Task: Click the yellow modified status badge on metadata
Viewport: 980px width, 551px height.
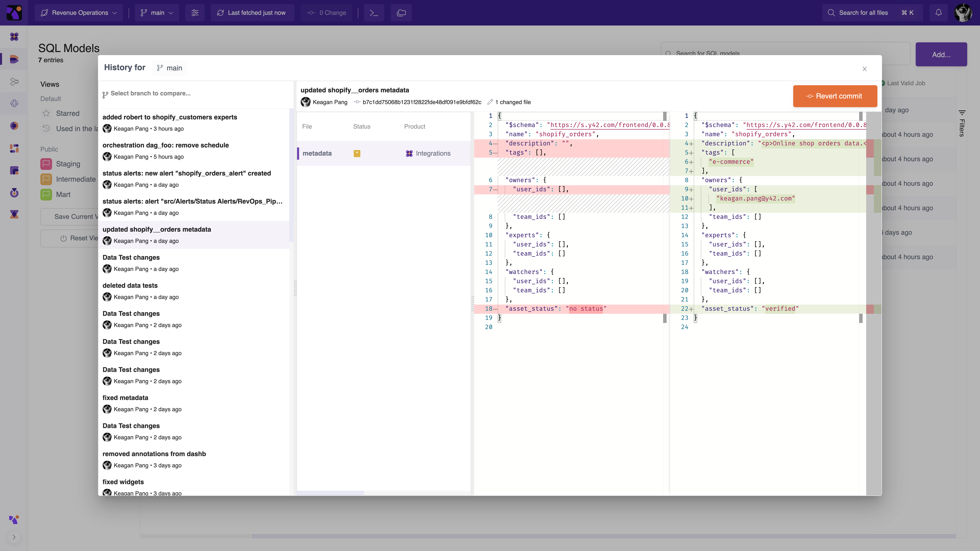Action: click(x=357, y=153)
